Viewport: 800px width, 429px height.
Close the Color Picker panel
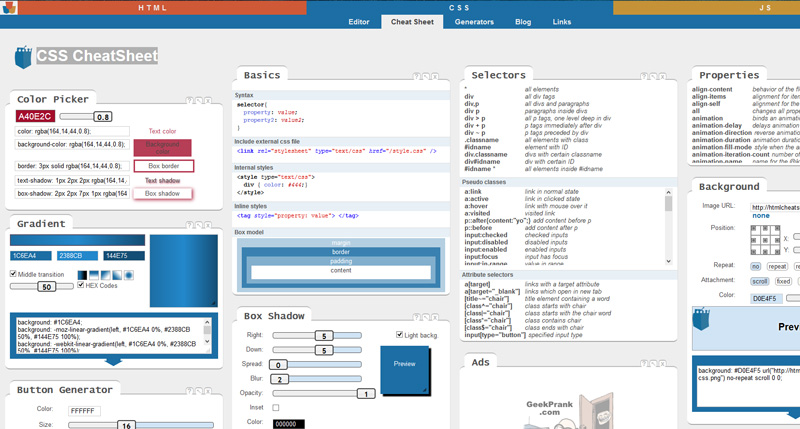(208, 100)
